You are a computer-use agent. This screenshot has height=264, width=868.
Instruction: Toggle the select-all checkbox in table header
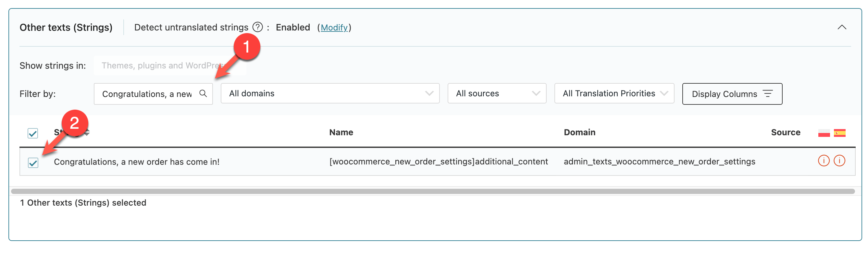[33, 133]
